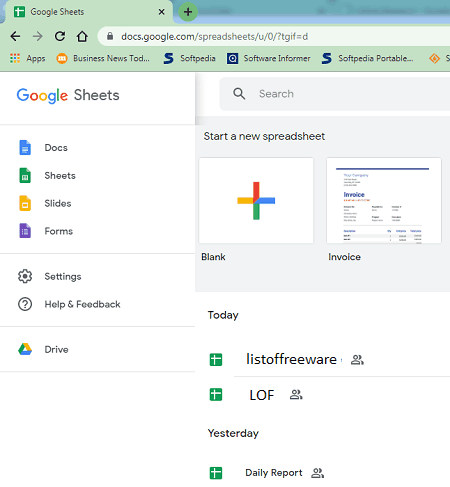Open the Apps bookmark grid icon
Image resolution: width=450 pixels, height=487 pixels.
coord(15,58)
